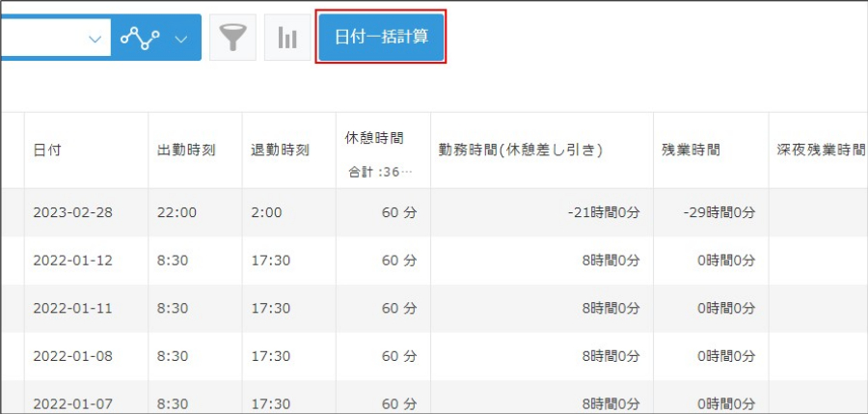Open the view selector dropdown chevron
This screenshot has width=868, height=414.
pos(95,39)
